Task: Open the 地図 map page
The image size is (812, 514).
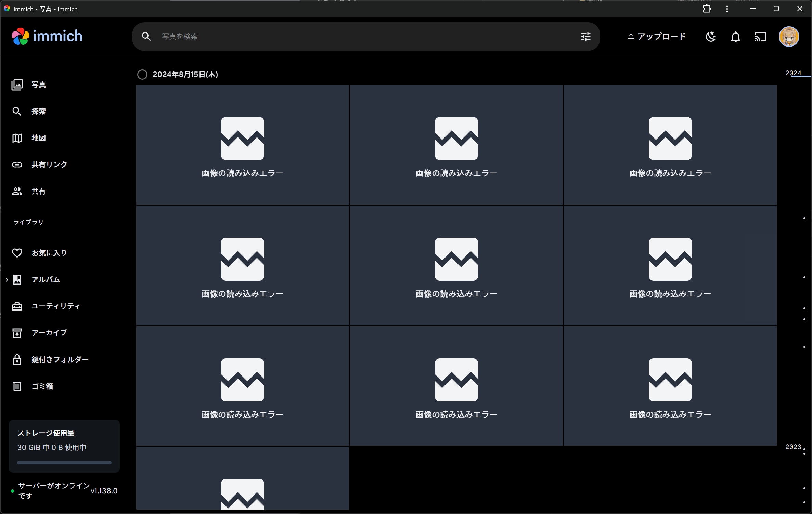Action: click(x=39, y=138)
